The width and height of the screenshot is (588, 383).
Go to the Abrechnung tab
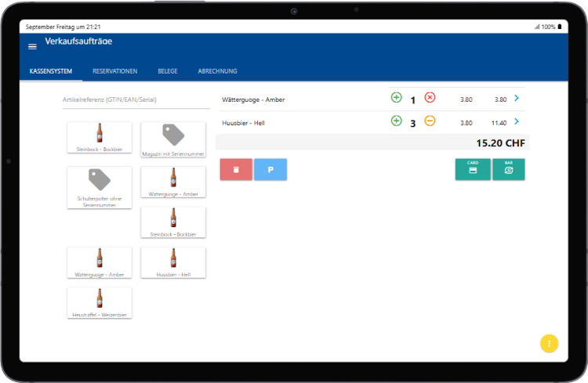coord(217,71)
